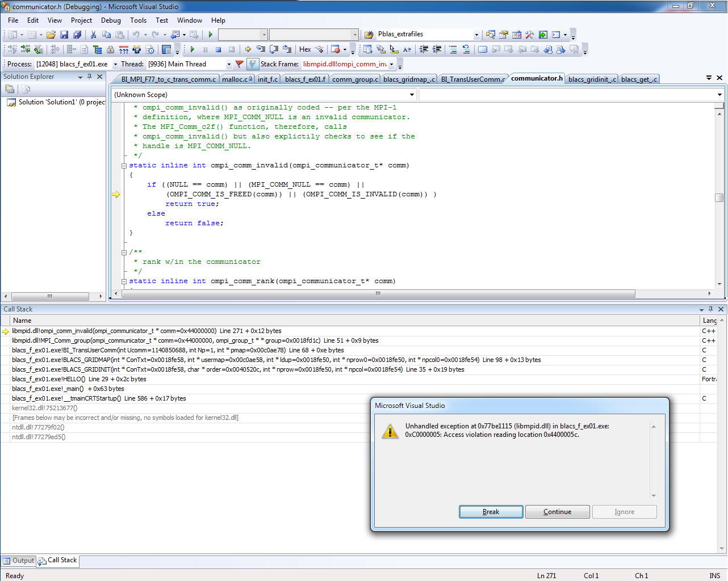728x581 pixels.
Task: Show the next statement yellow arrow icon
Action: pos(248,49)
